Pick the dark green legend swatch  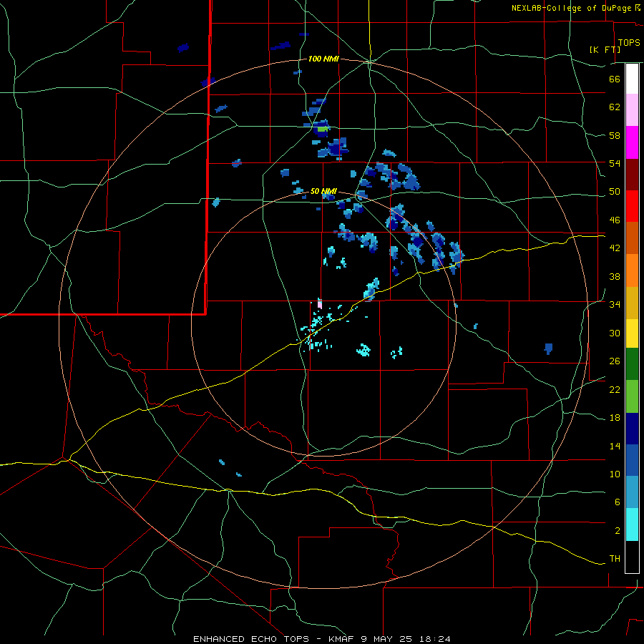[632, 364]
